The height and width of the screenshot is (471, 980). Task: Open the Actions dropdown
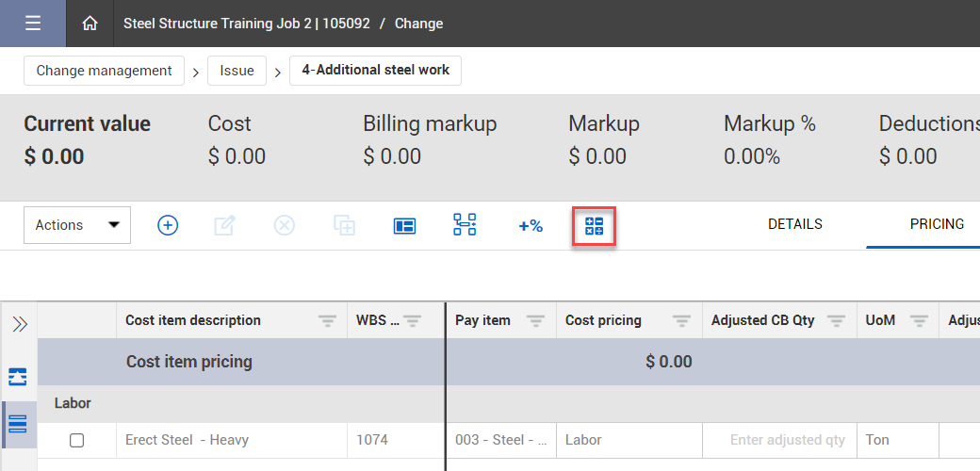tap(77, 225)
